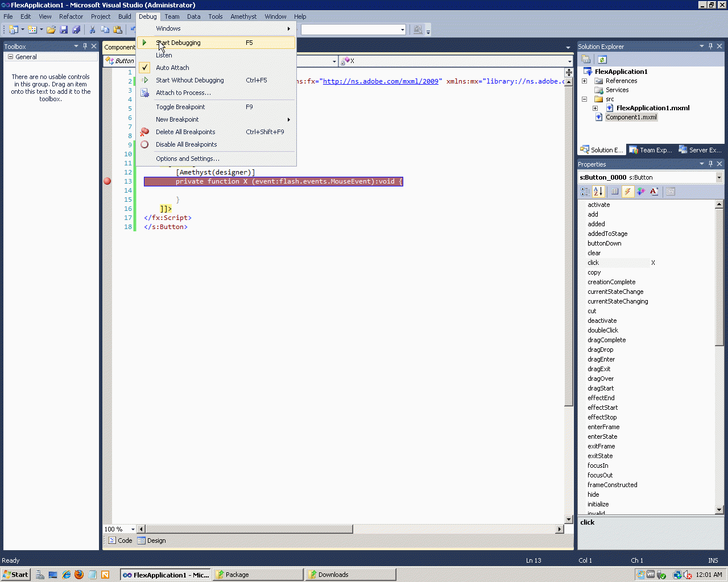Toggle the Auto Attach checked option
The height and width of the screenshot is (582, 728).
click(217, 68)
